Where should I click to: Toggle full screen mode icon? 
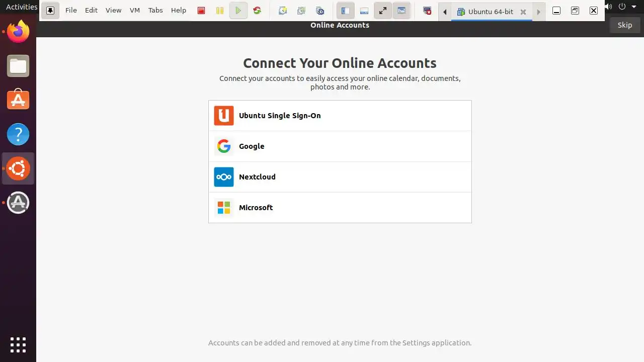click(383, 11)
